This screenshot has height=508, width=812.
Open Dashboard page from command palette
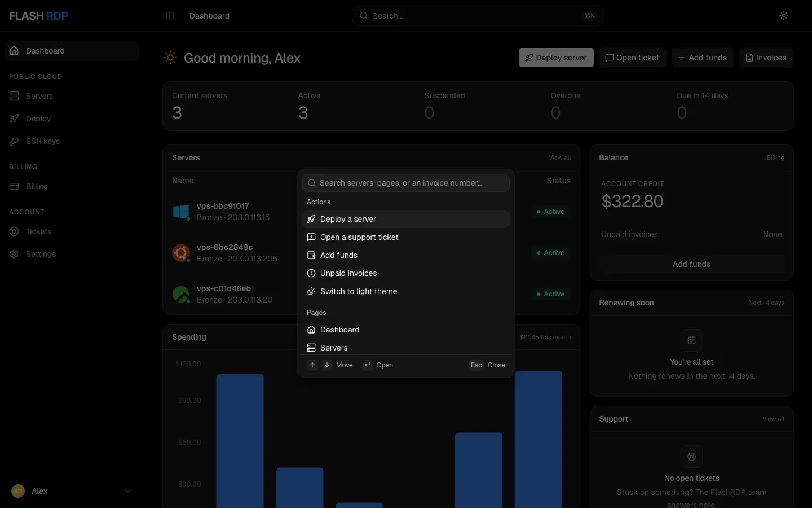point(406,330)
